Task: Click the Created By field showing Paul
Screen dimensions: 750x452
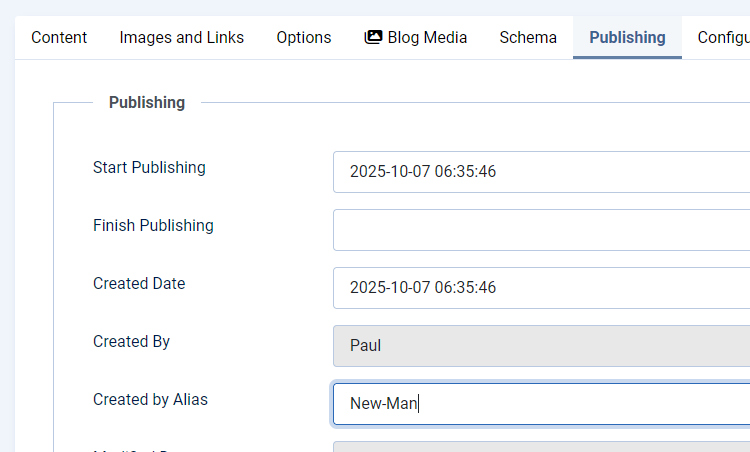Action: pos(540,346)
